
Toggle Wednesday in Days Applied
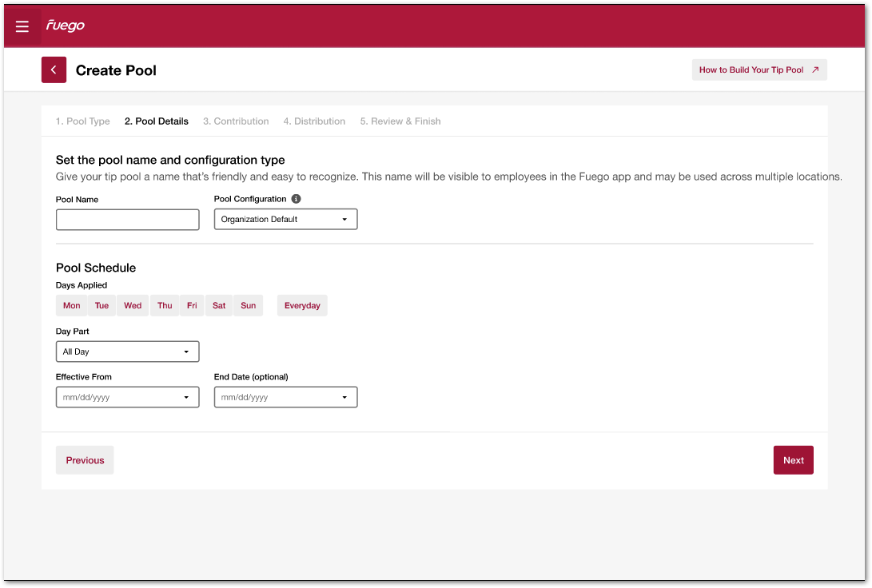point(133,305)
